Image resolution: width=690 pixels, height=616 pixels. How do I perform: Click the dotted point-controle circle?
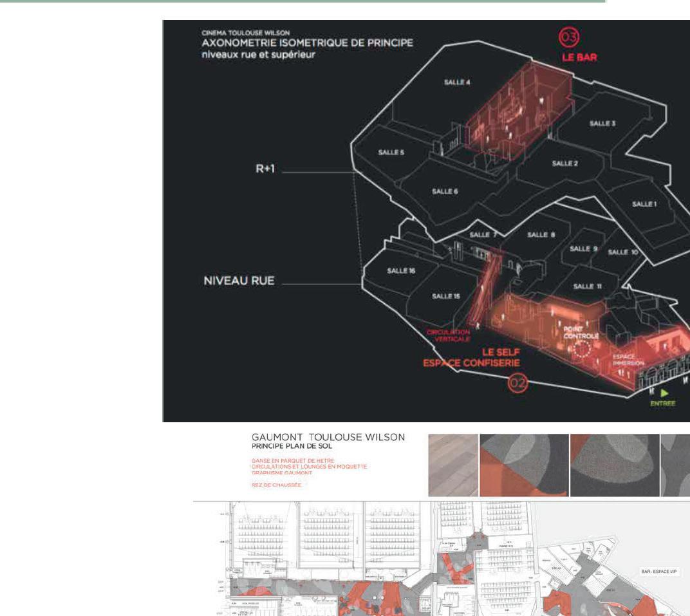click(x=582, y=349)
